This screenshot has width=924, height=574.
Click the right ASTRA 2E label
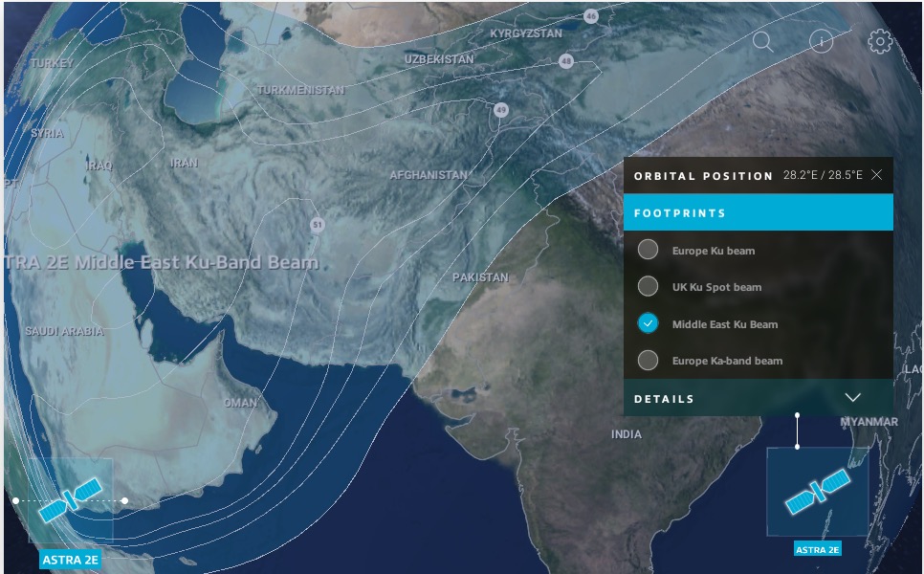click(x=817, y=549)
